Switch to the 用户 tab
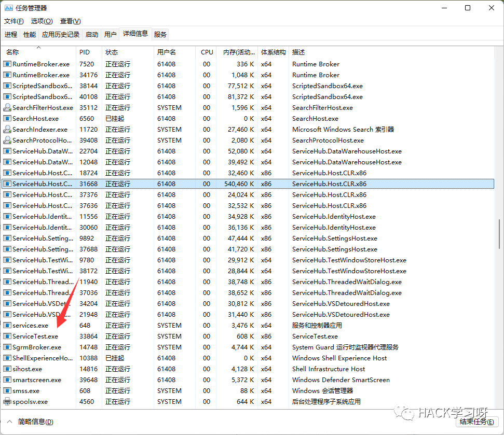The height and width of the screenshot is (435, 504). (x=110, y=34)
